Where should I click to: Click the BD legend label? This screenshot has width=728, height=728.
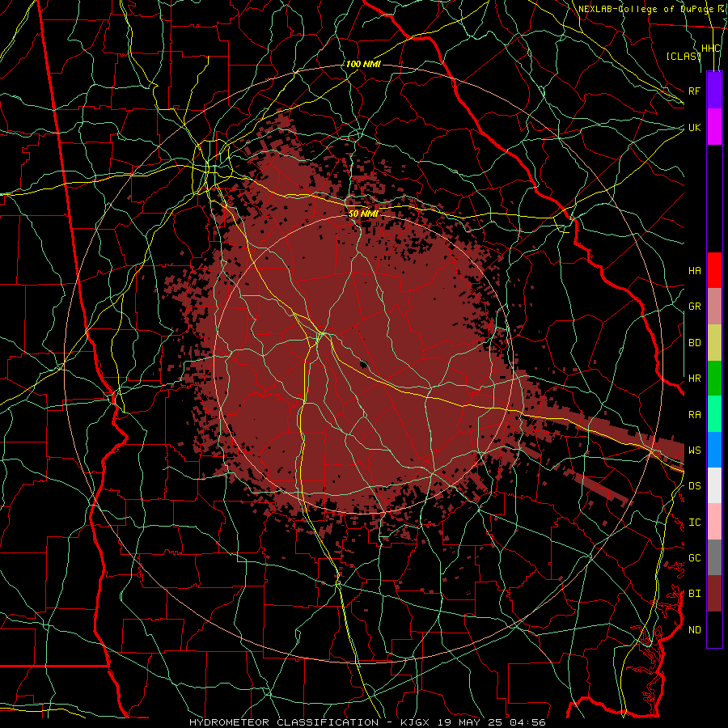point(694,343)
